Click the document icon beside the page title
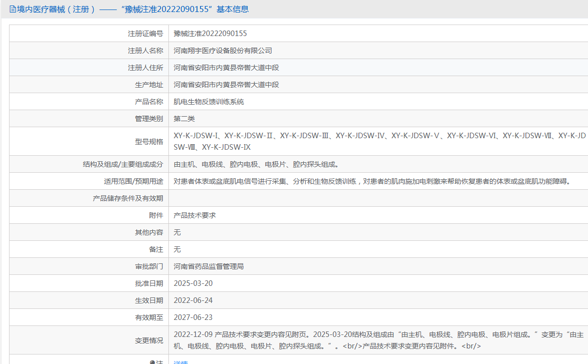 [x=13, y=10]
